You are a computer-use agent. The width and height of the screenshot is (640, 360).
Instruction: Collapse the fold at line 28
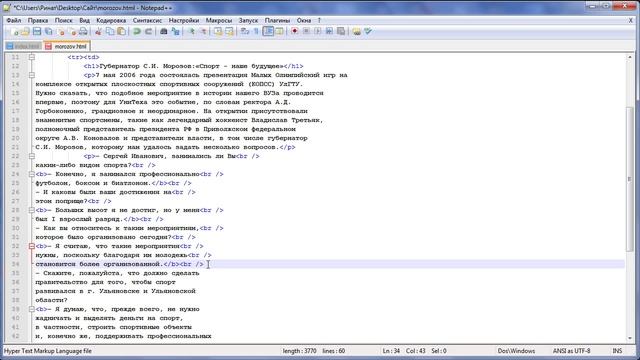pos(31,210)
